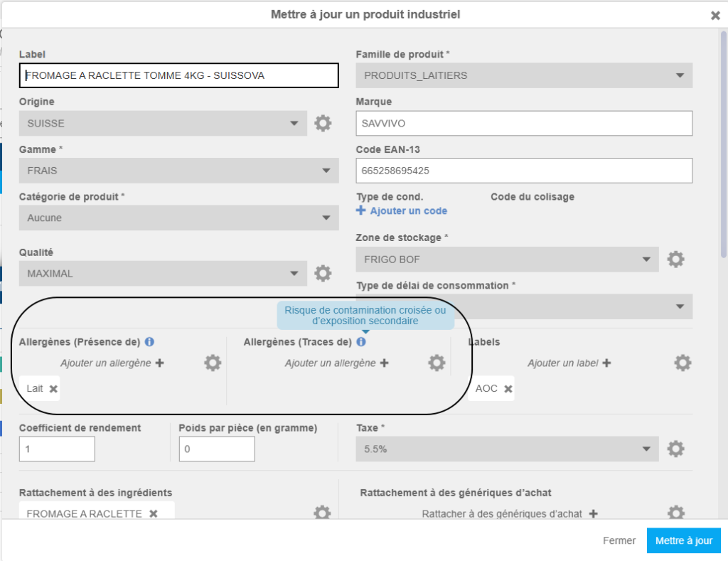Screen dimensions: 728x561
Task: Click gear icon in Allergènes (Présence de)
Action: [x=213, y=363]
